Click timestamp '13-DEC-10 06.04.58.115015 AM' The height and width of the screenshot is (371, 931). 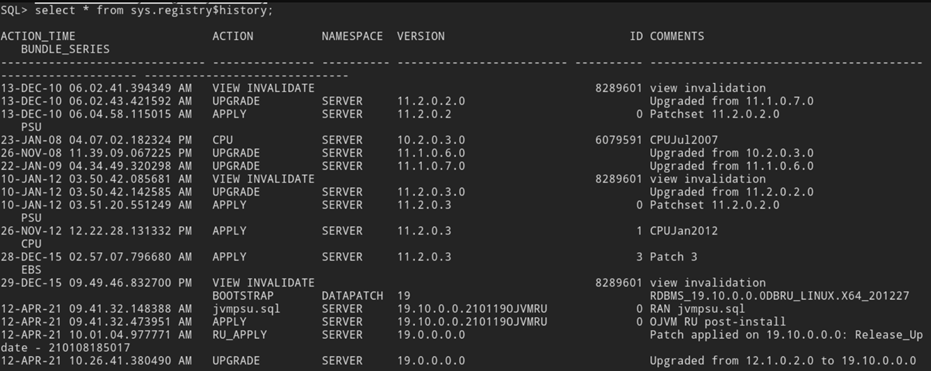click(96, 115)
